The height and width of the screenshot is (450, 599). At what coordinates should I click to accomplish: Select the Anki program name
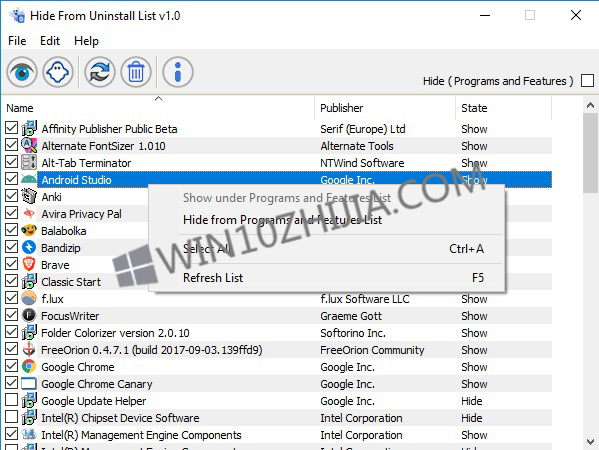coord(52,197)
